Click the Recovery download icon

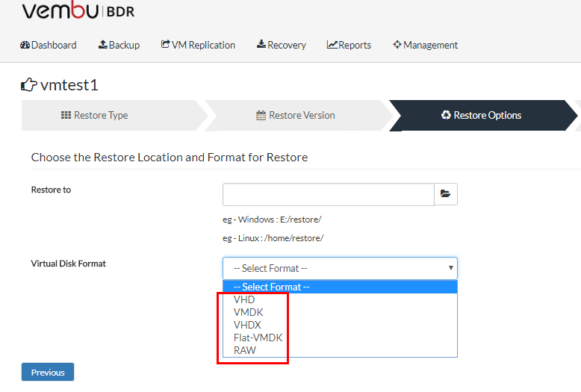(261, 45)
